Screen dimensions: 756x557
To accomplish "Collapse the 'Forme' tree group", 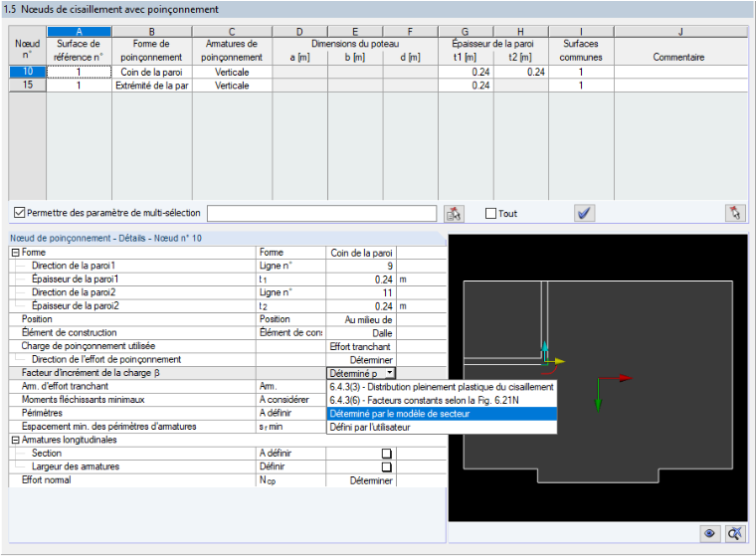I will coord(16,253).
